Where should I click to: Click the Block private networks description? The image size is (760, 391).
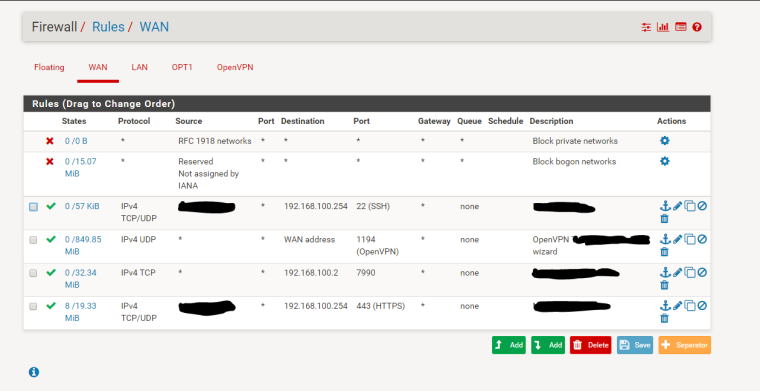tap(575, 141)
